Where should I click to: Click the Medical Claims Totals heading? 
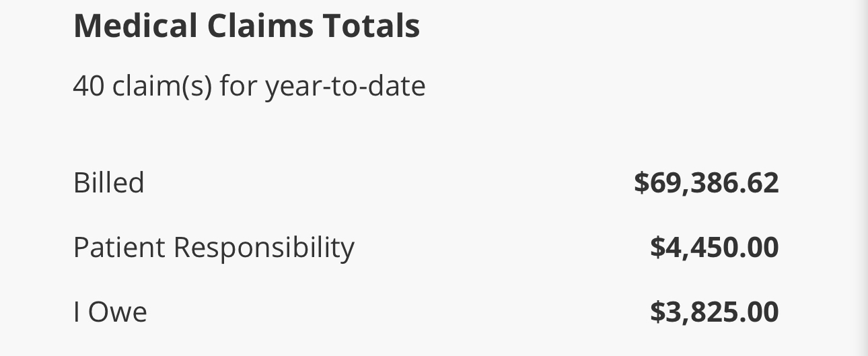click(x=246, y=27)
